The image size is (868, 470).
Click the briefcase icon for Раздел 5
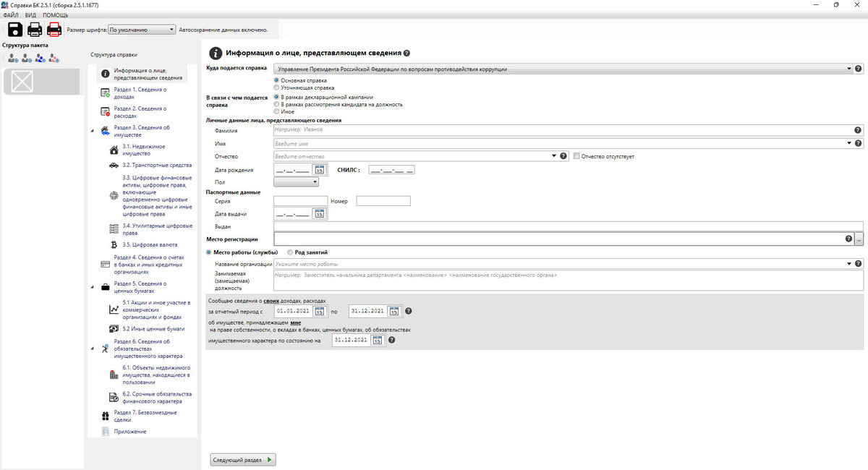106,287
